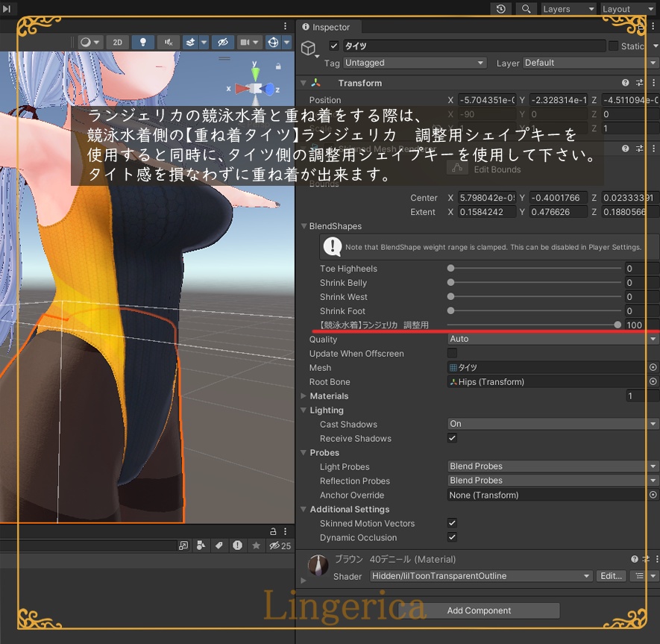Viewport: 660px width, 644px height.
Task: Open Skinned Mesh Renderer preset icon
Action: pos(639,149)
